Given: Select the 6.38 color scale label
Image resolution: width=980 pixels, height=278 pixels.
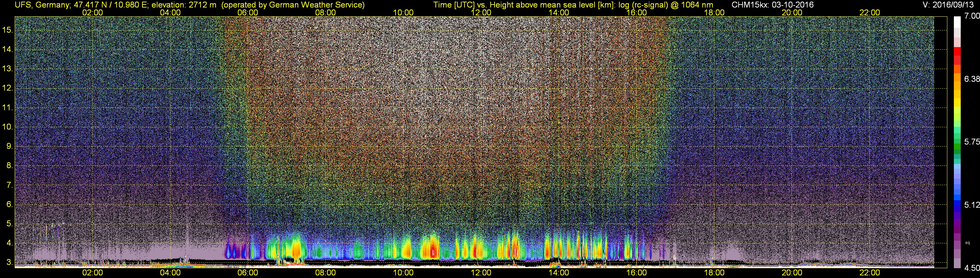Looking at the screenshot, I should [x=972, y=79].
